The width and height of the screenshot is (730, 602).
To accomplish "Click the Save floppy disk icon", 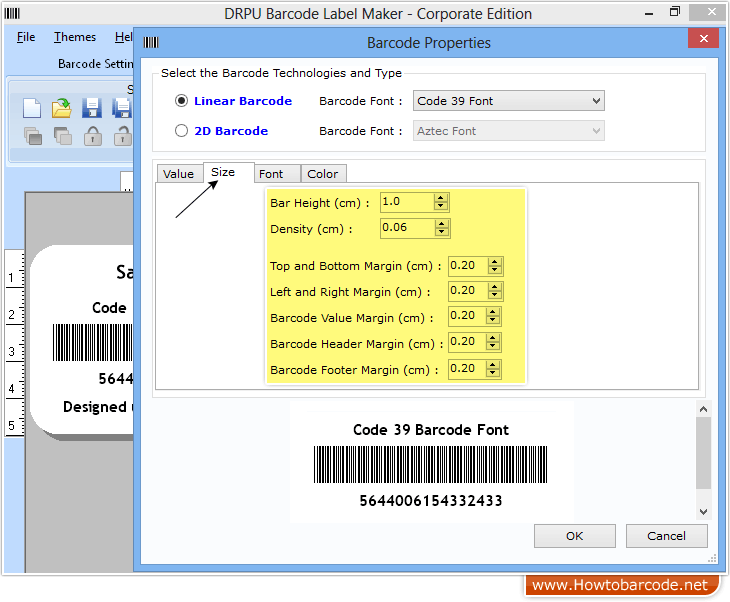I will coord(92,108).
